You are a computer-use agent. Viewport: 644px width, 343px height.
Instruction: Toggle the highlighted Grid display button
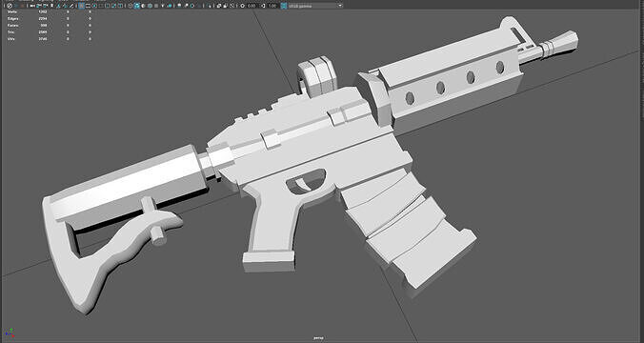pyautogui.click(x=81, y=6)
